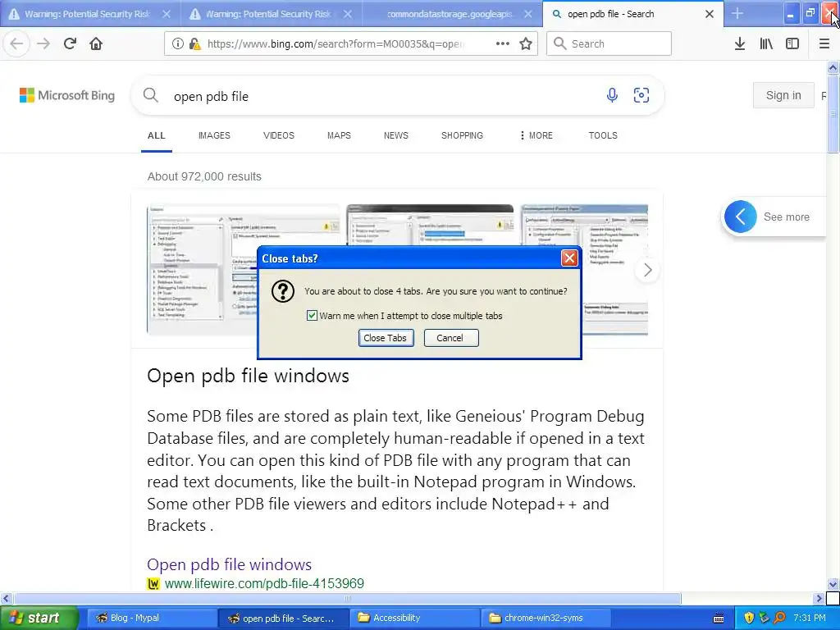Open the 'Open pdb file windows' link

230,564
